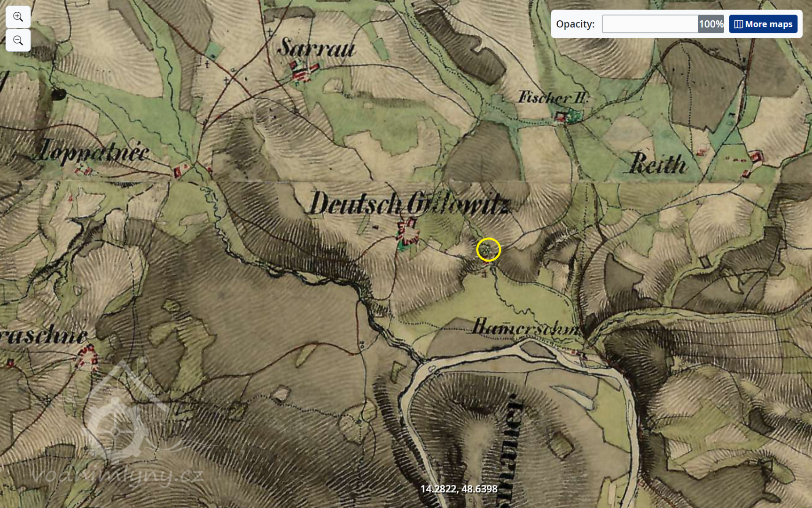The image size is (812, 508).
Task: Click the red village symbol near raschne
Action: 87,356
